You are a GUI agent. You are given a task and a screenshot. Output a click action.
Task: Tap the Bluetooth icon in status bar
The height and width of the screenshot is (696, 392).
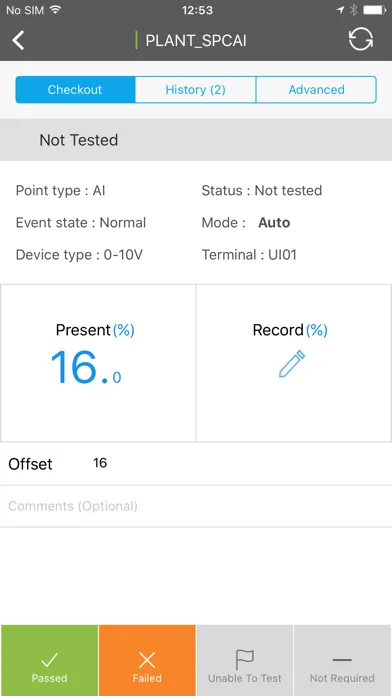click(x=353, y=10)
